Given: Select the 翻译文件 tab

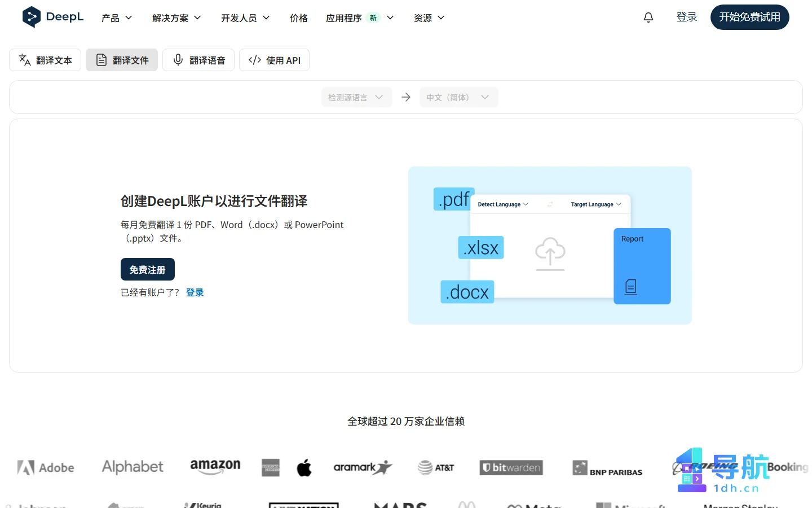Looking at the screenshot, I should [x=122, y=60].
